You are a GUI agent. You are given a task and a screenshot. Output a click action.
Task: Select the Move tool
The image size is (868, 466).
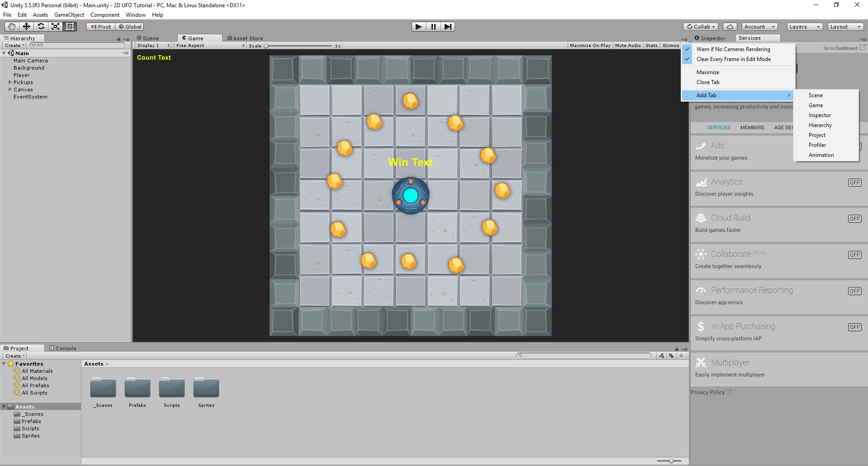(26, 27)
